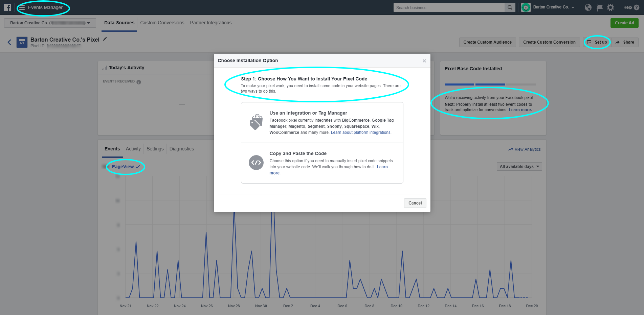Focus the Search business input field
Viewport: 644px width, 315px height.
(x=449, y=7)
